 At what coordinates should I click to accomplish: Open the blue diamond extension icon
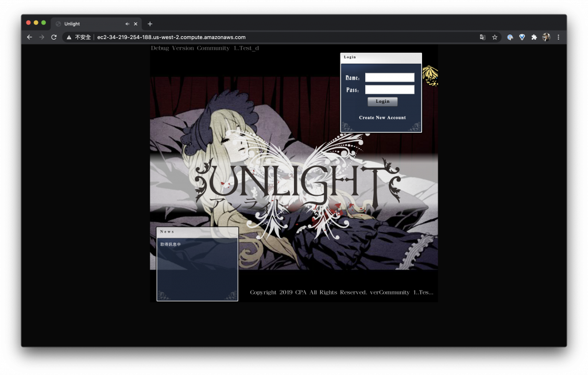522,37
